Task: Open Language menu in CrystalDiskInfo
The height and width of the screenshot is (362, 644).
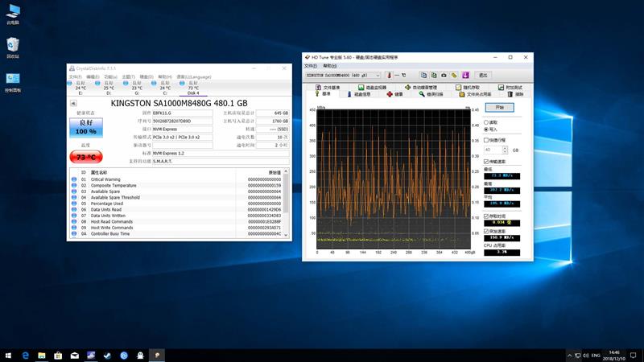Action: 194,76
